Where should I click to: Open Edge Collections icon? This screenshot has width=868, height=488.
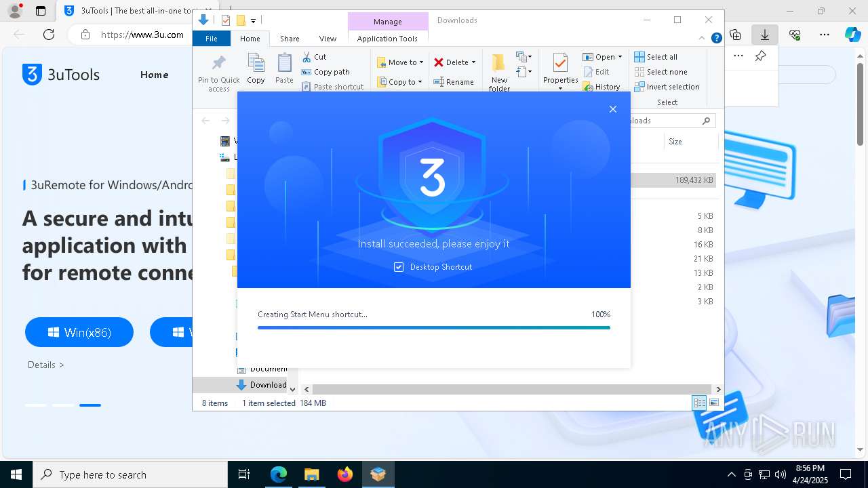[x=735, y=34]
